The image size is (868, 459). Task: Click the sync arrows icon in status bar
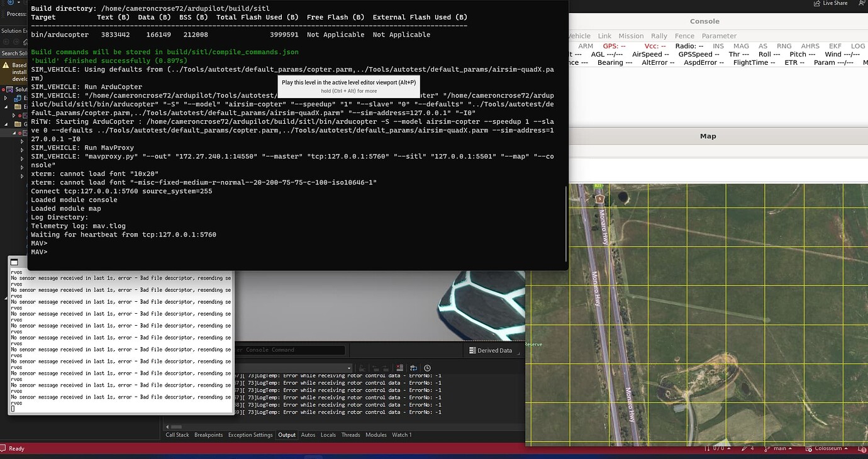click(707, 448)
